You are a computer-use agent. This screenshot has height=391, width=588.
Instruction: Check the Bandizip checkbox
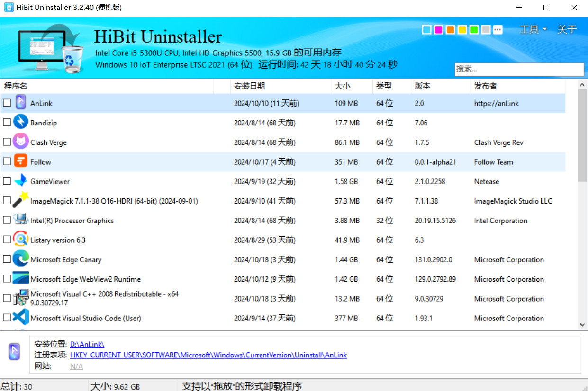[7, 122]
